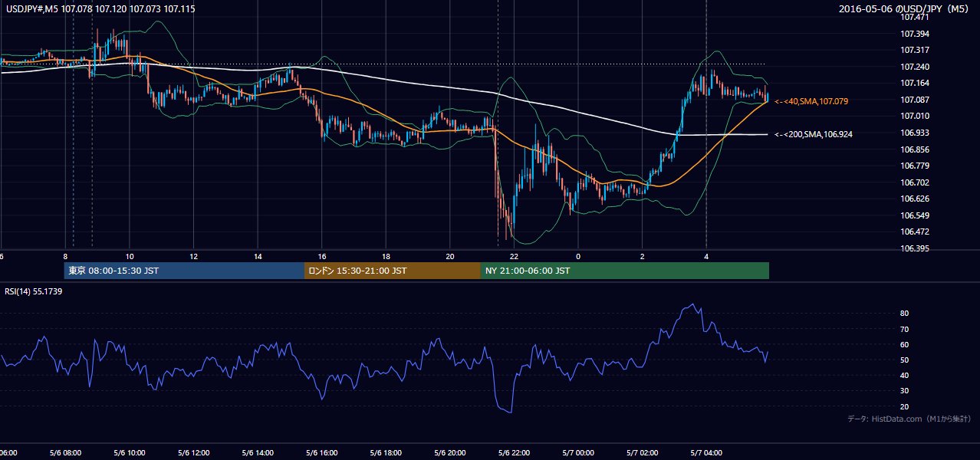Click RSI axis level 30
Viewport: 980px width, 460px height.
[x=905, y=391]
